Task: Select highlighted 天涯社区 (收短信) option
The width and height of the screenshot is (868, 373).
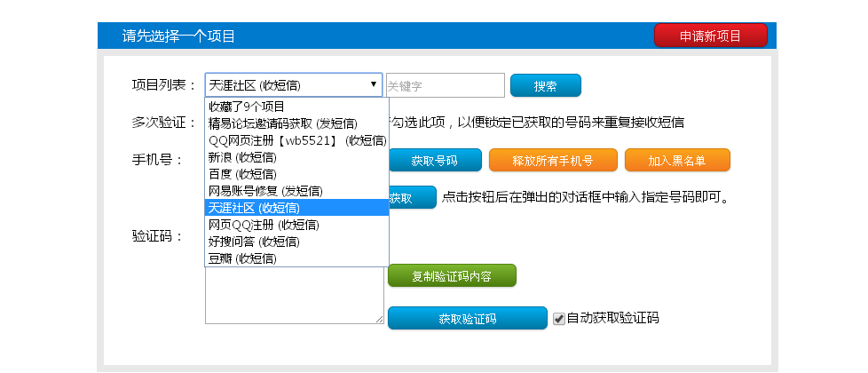Action: 296,207
